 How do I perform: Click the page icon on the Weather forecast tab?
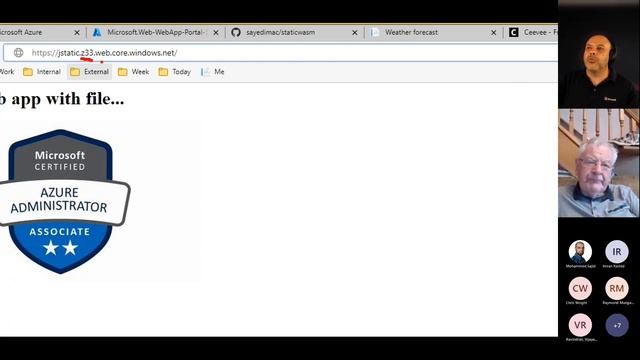tap(375, 32)
